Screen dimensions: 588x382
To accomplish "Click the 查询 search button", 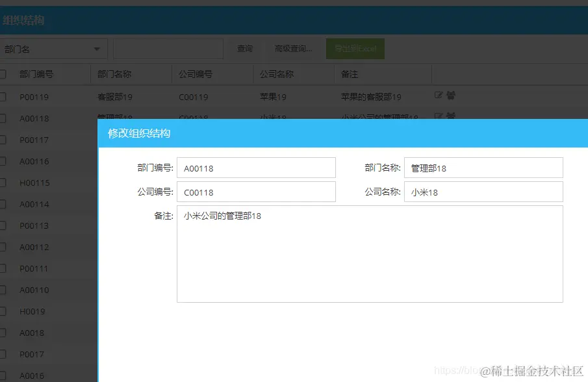I will coord(245,48).
